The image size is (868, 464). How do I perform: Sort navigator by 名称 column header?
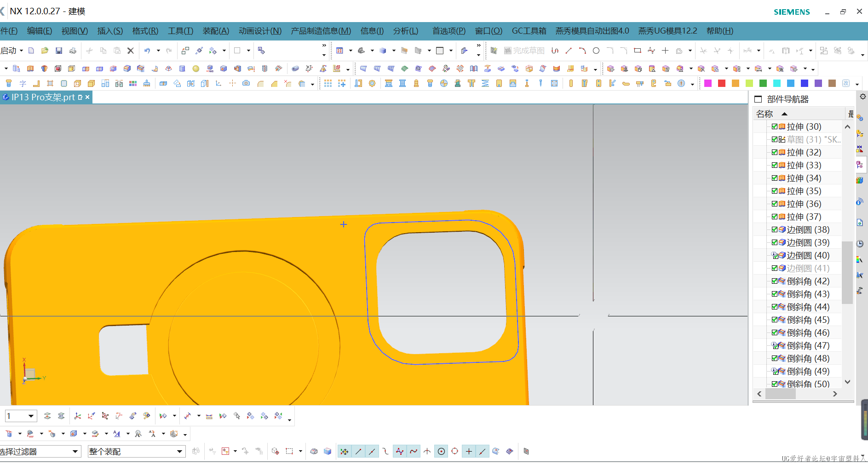point(765,114)
